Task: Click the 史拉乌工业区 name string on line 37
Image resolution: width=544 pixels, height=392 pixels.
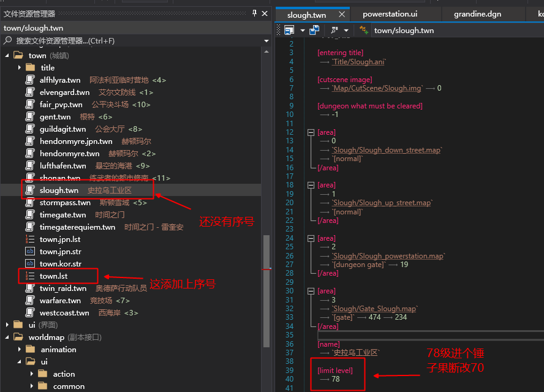Action: click(355, 352)
